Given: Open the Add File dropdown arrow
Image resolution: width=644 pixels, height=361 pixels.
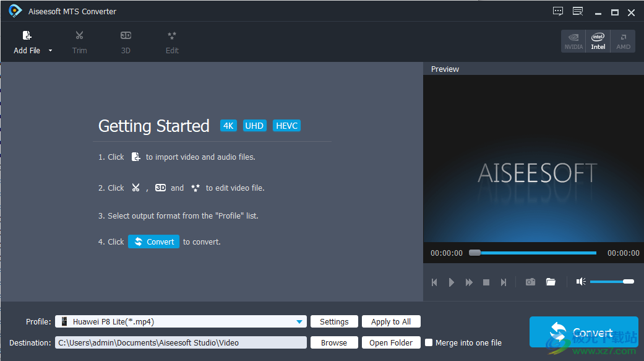Looking at the screenshot, I should 50,51.
